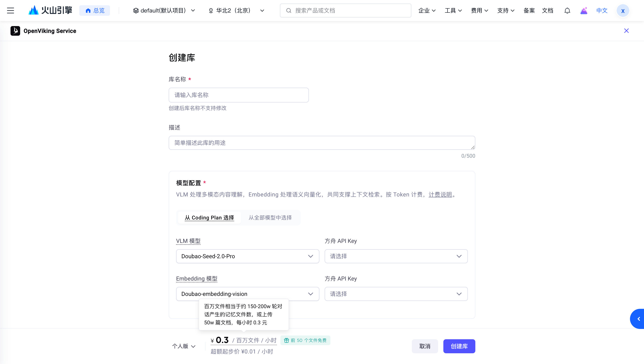Click the Embedding 模型 label

[x=197, y=279]
